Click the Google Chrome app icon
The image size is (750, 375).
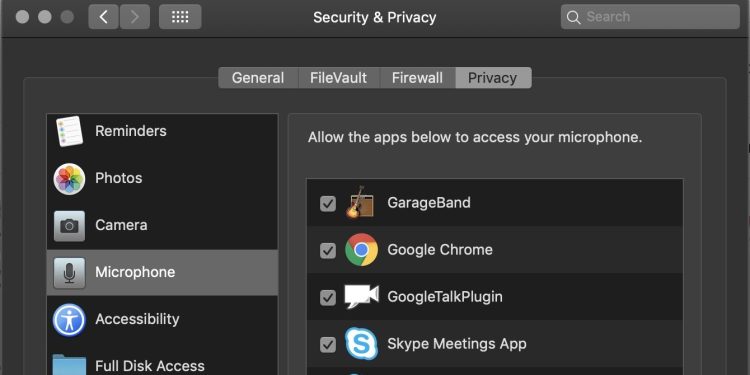[362, 249]
